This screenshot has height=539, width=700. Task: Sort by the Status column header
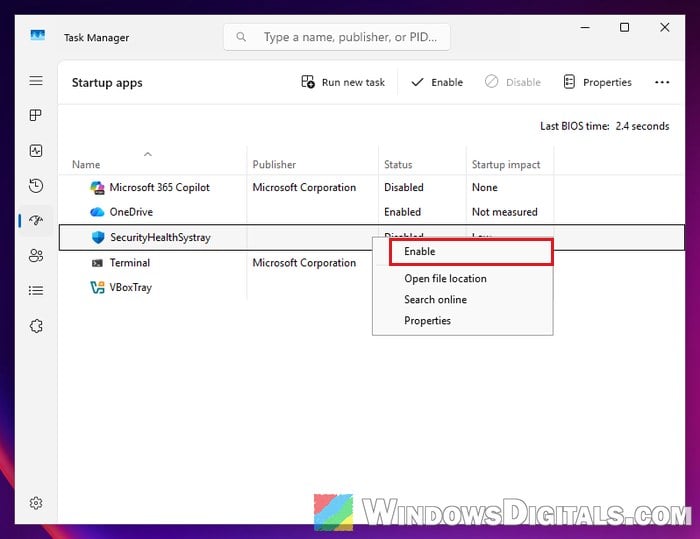398,165
